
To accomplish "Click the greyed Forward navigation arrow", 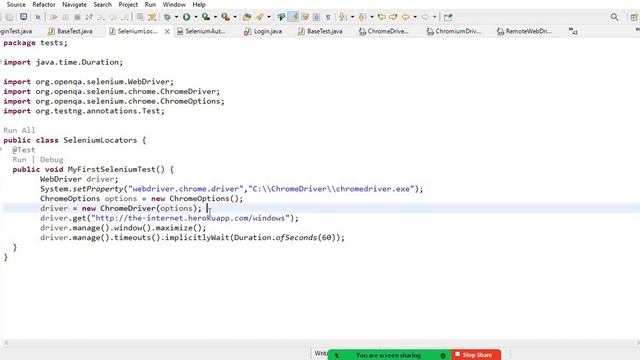I will [425, 17].
